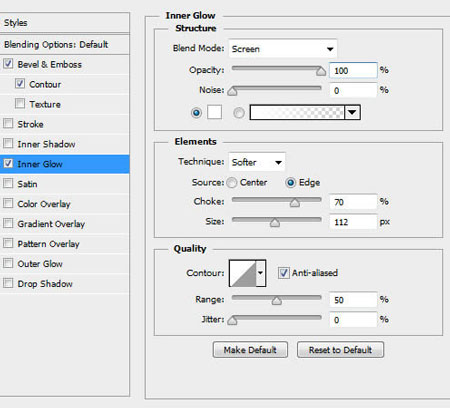This screenshot has width=450, height=408.
Task: Open the Technique Softer dropdown
Action: (x=257, y=162)
